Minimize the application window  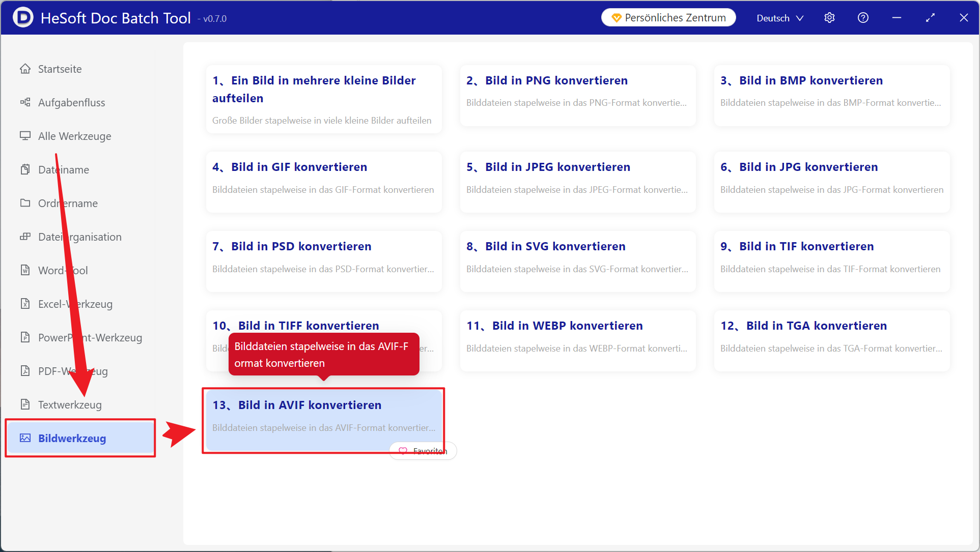tap(897, 18)
